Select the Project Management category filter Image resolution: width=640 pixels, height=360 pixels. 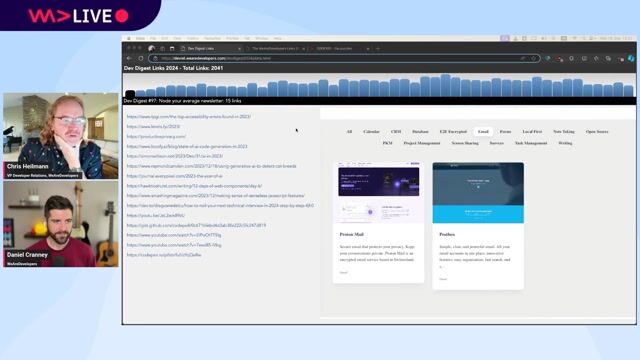[422, 143]
